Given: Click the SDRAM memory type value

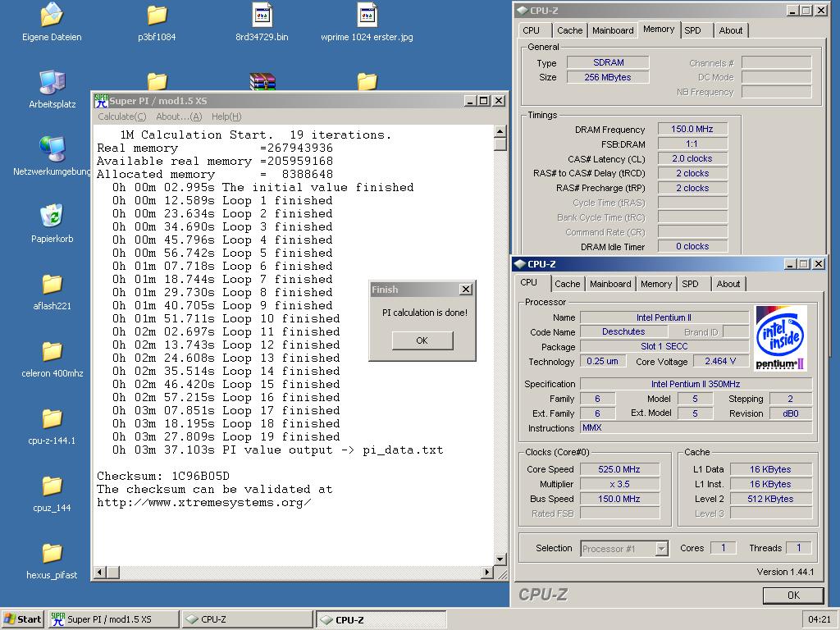Looking at the screenshot, I should pos(608,62).
